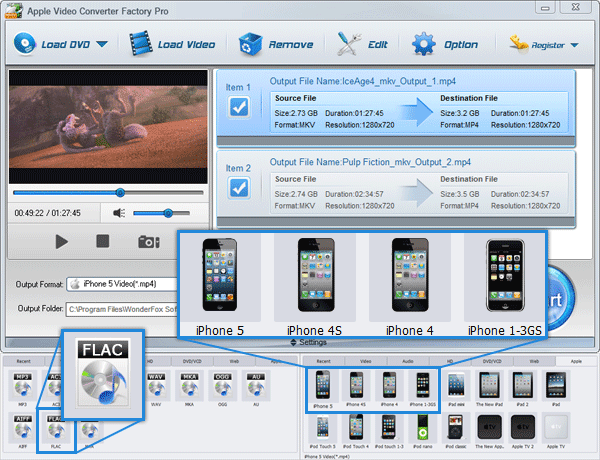This screenshot has height=460, width=600.
Task: Open Web tab in Apple devices panel
Action: [x=534, y=361]
